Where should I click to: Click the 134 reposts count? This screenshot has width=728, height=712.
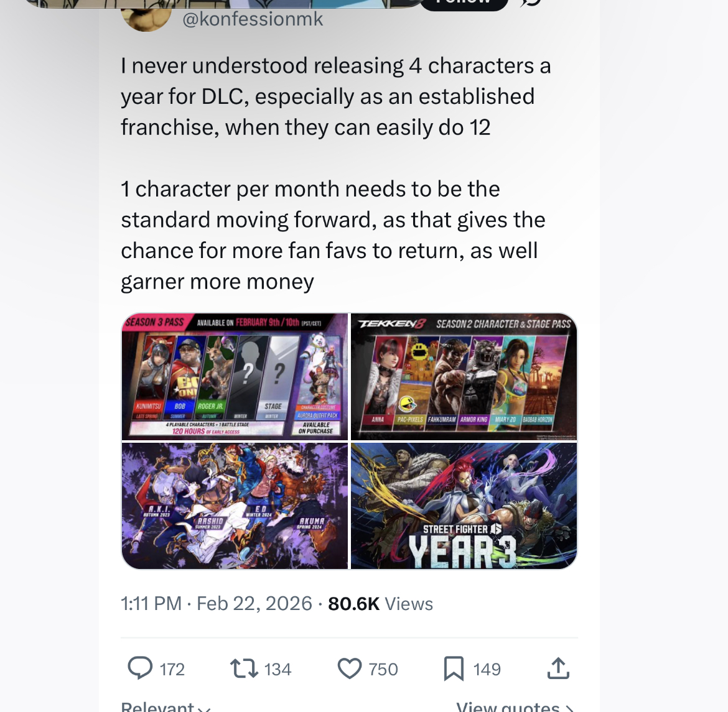point(278,669)
